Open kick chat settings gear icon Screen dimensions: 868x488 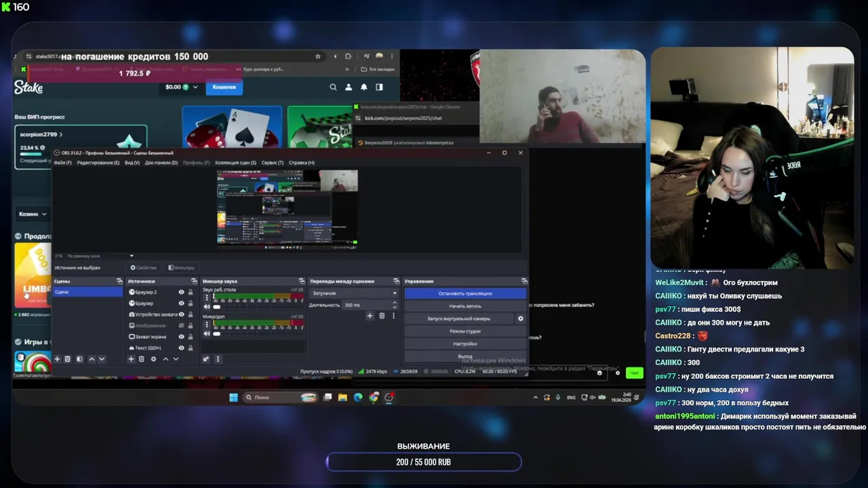tap(617, 373)
